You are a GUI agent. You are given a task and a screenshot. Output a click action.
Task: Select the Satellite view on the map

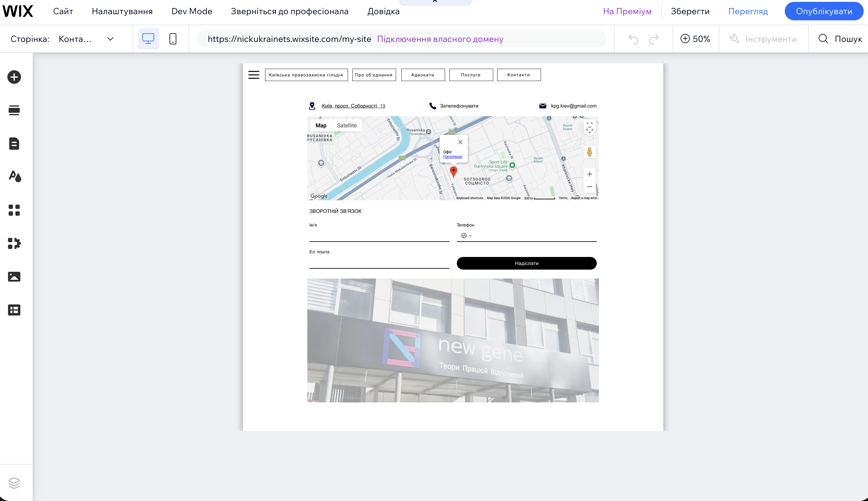[x=346, y=126]
